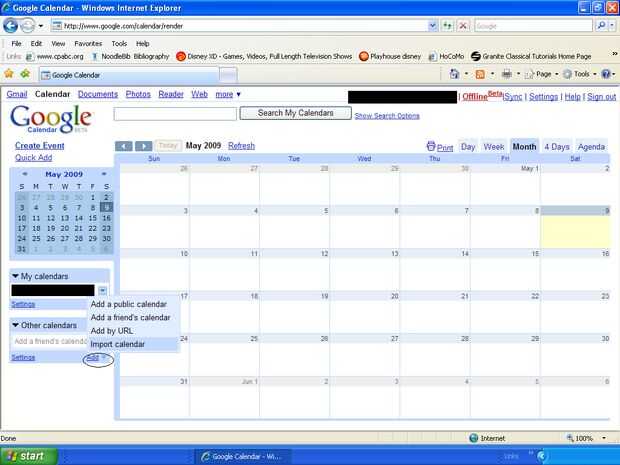
Task: Click the Disney XD favorites bar link
Action: tap(264, 57)
